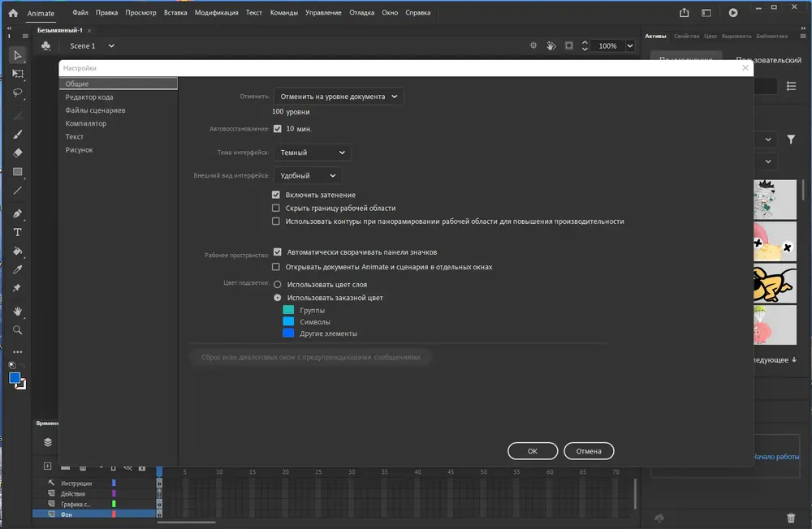Viewport: 812px width, 529px height.
Task: Select the Asset Warp pin tool
Action: pos(18,288)
